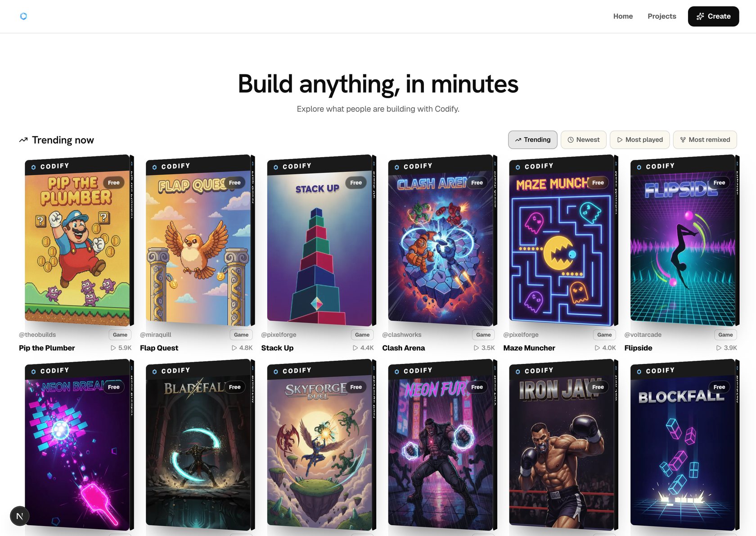Viewport: 756px width, 536px height.
Task: Click Free badge on Blockfall
Action: [x=719, y=387]
